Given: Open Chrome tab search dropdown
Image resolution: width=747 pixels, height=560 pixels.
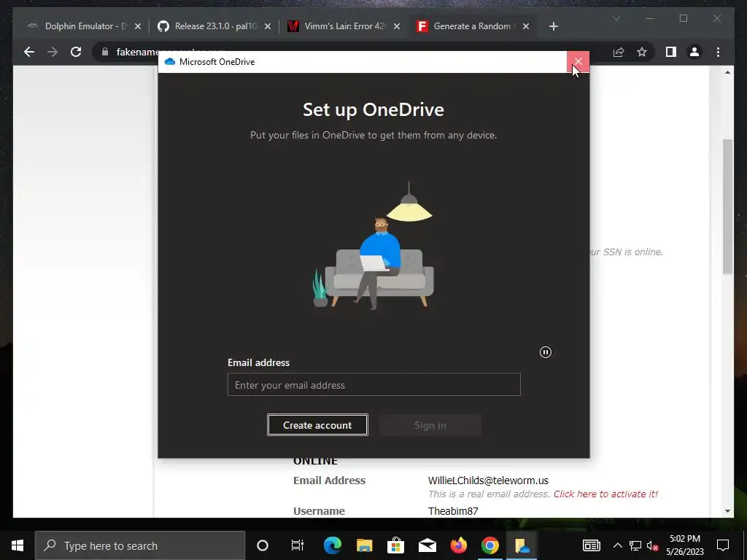Looking at the screenshot, I should 616,19.
